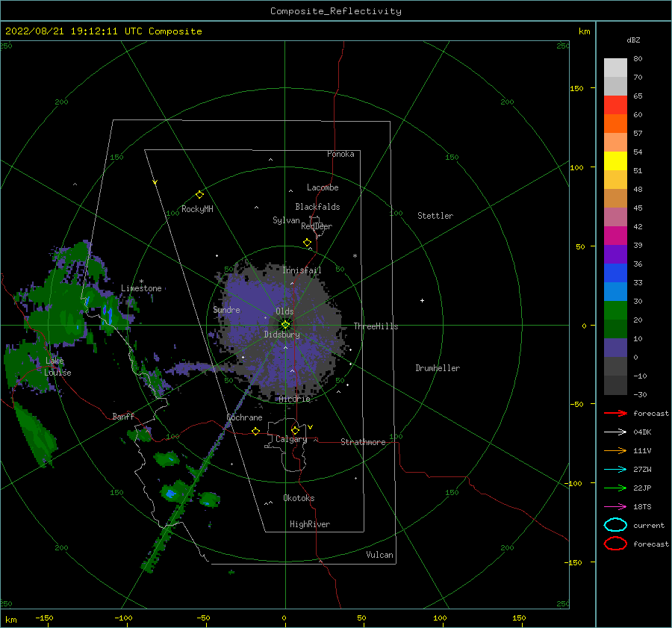Screen dimensions: 672x628
Task: Click the Calgary city label
Action: [291, 439]
